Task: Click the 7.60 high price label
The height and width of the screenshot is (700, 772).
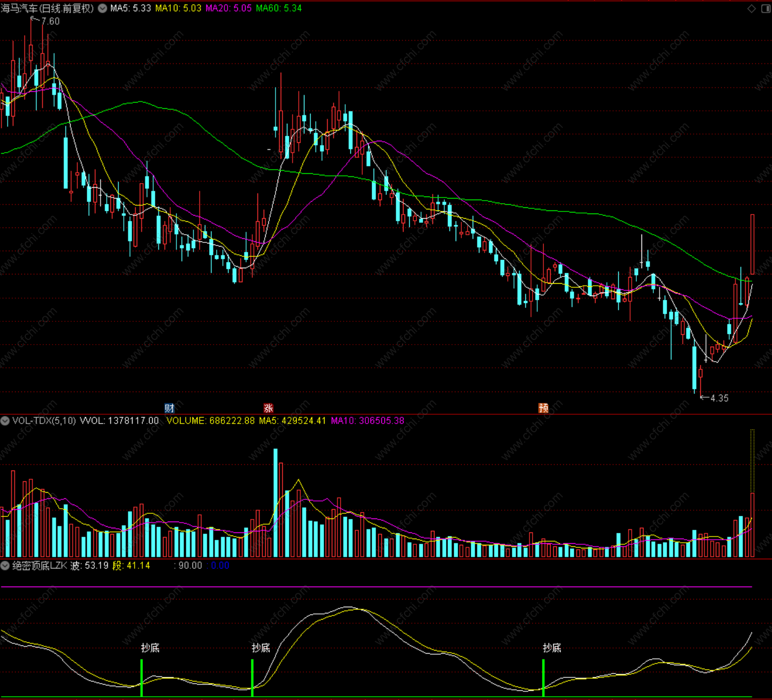Action: click(x=51, y=21)
